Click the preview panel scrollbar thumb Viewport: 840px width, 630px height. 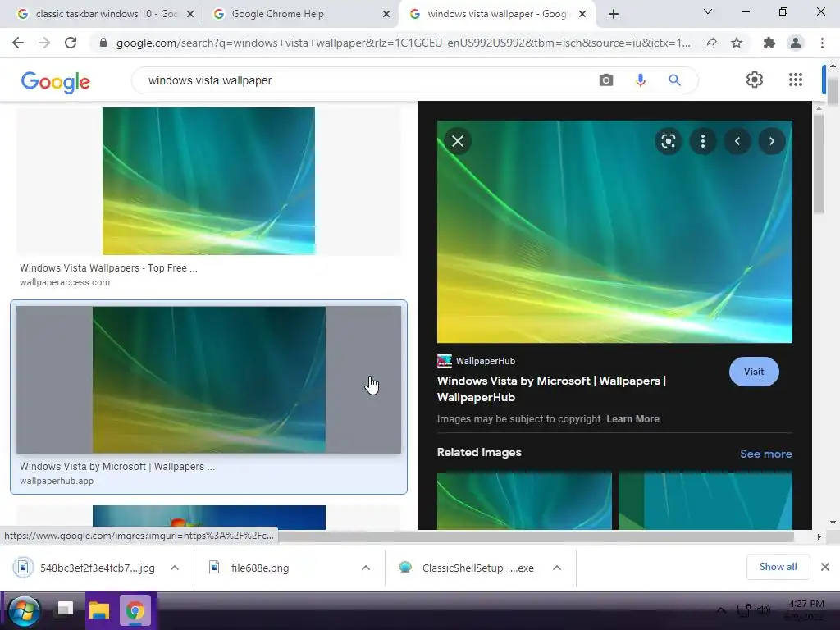(819, 163)
